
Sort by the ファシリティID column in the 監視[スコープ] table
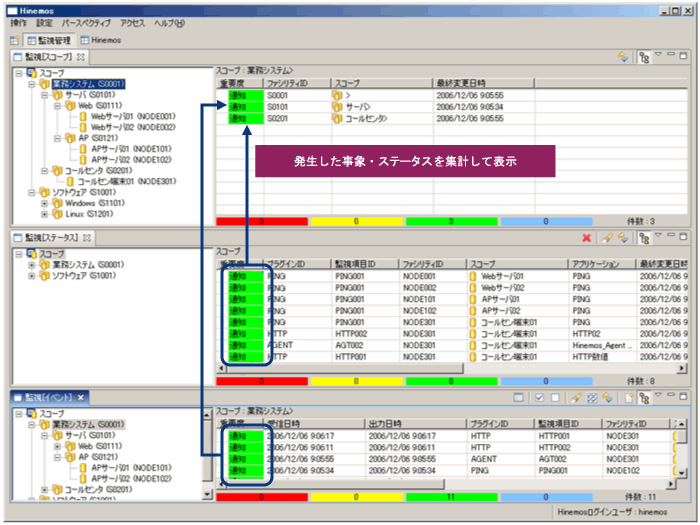(x=297, y=83)
